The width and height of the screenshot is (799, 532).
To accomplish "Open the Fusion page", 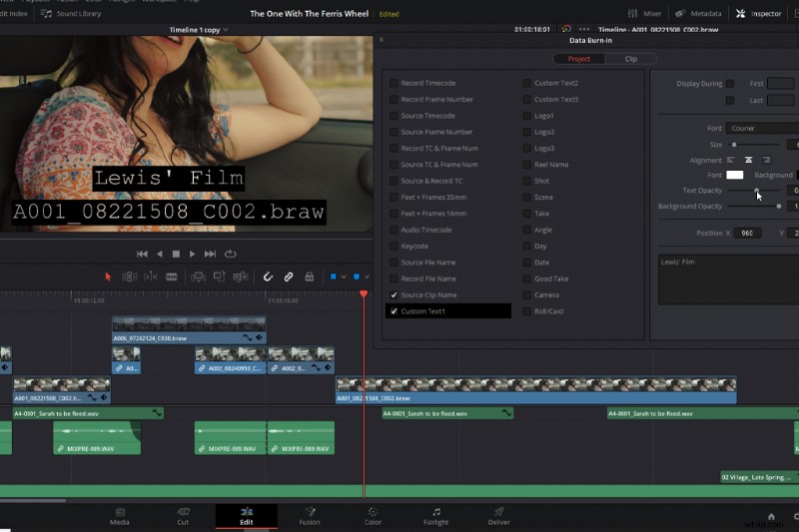I will click(x=310, y=516).
